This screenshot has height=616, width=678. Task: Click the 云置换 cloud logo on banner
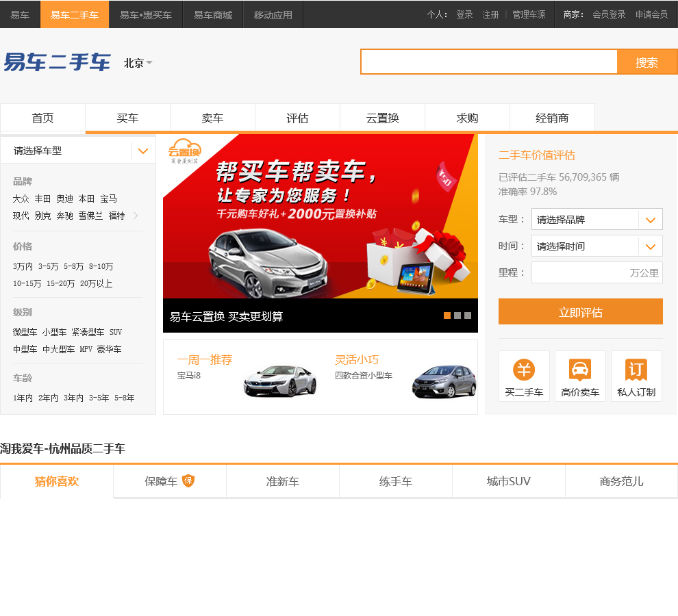pos(185,151)
